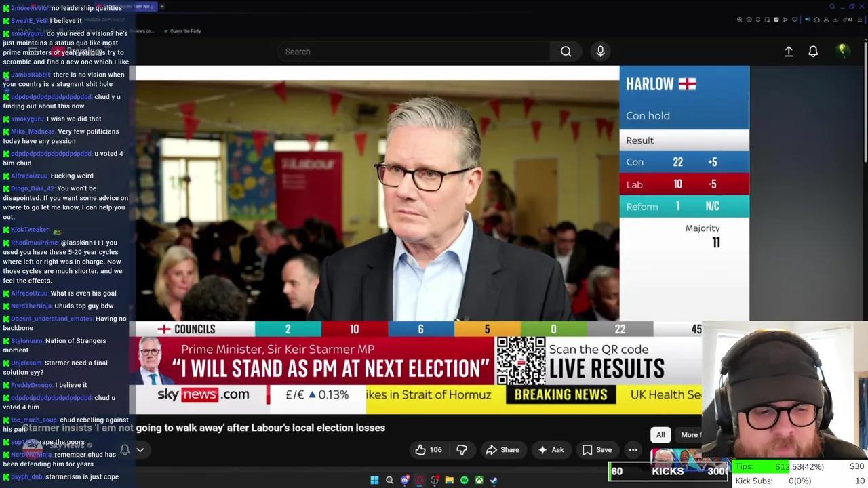
Task: Open Spotify from the taskbar
Action: tap(464, 481)
